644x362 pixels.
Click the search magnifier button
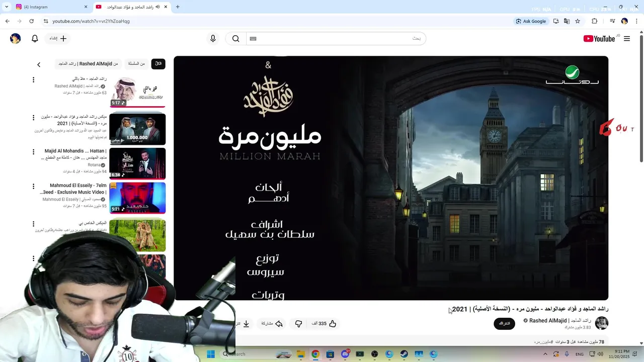coord(235,39)
